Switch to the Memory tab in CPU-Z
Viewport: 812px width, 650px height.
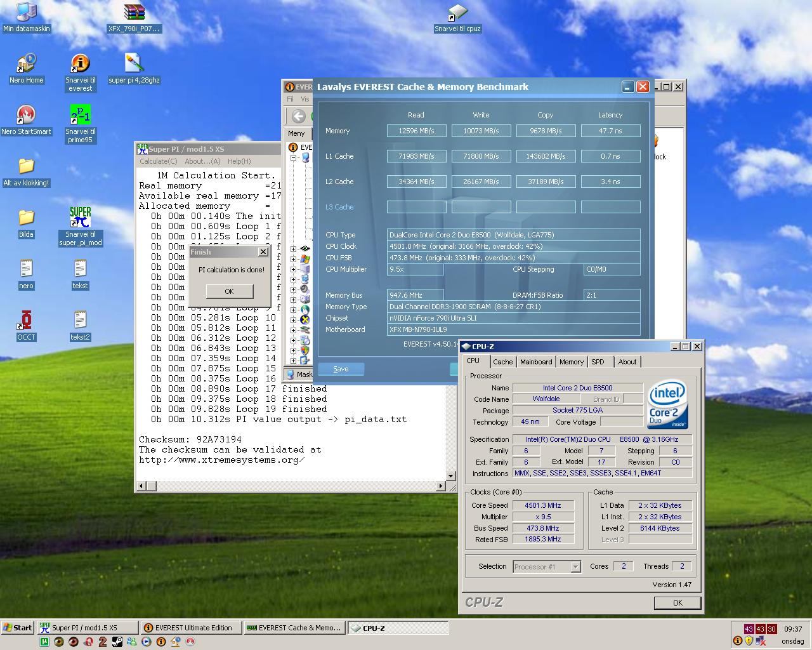coord(572,362)
